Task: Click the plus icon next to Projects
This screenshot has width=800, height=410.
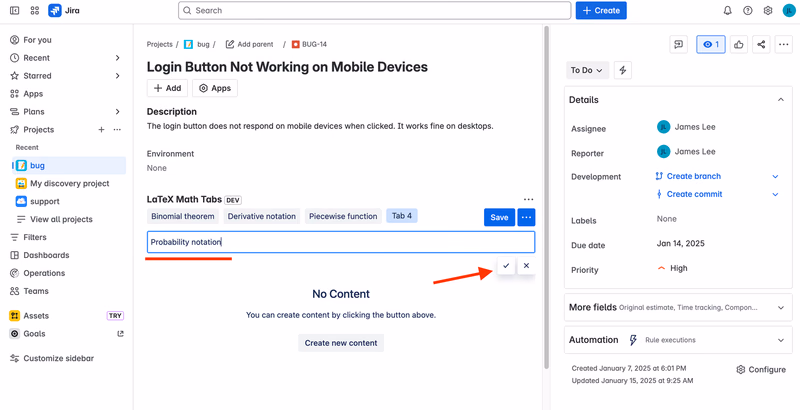Action: [101, 130]
